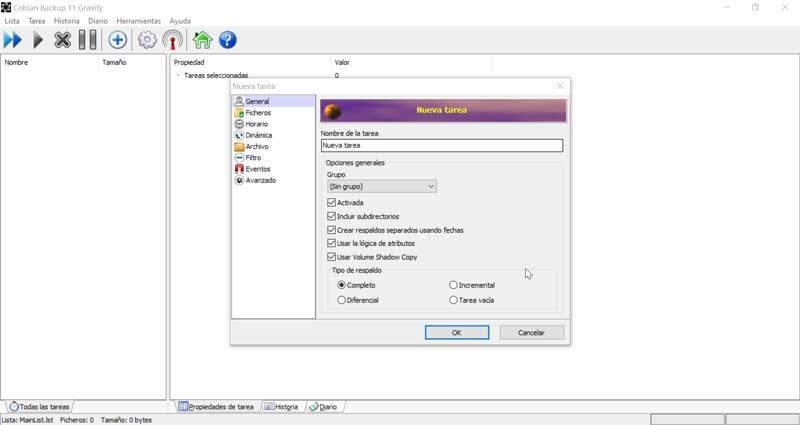The width and height of the screenshot is (800, 425).
Task: Collapse the Tareas seleccionadas row
Action: coord(178,76)
